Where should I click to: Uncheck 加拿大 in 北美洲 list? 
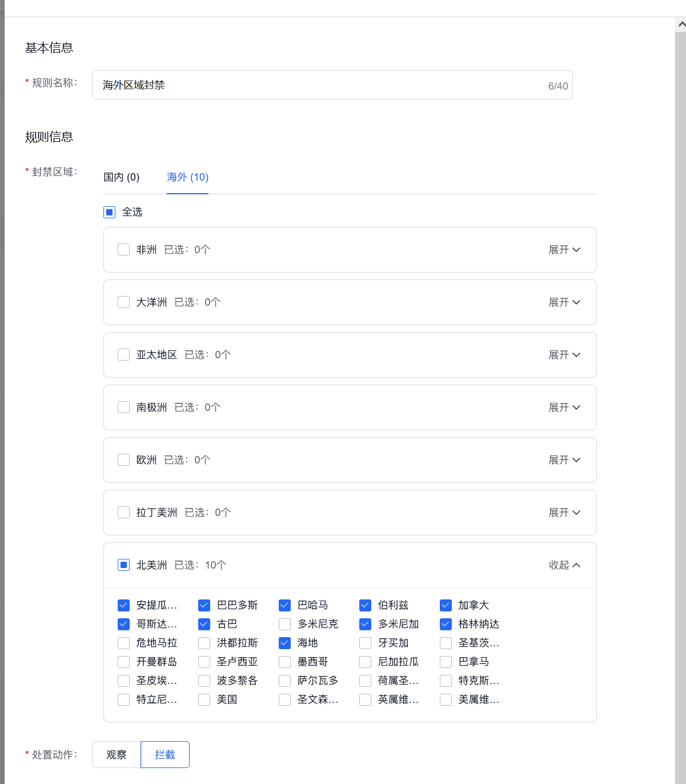click(x=446, y=605)
